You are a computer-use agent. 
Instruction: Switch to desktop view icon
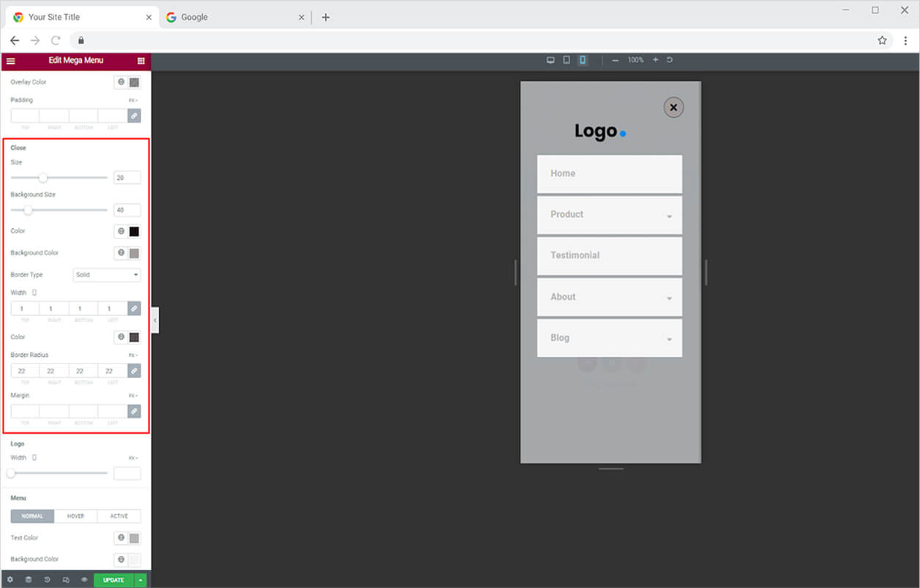click(x=550, y=60)
